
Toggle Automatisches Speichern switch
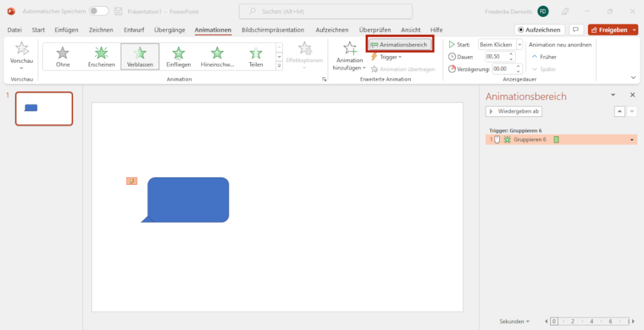click(99, 11)
